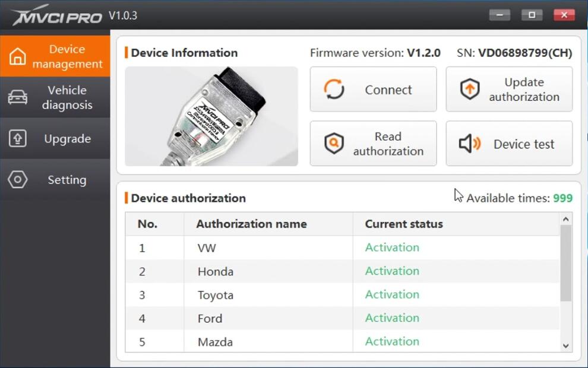
Task: Click the circular arrows Connect icon
Action: (334, 89)
